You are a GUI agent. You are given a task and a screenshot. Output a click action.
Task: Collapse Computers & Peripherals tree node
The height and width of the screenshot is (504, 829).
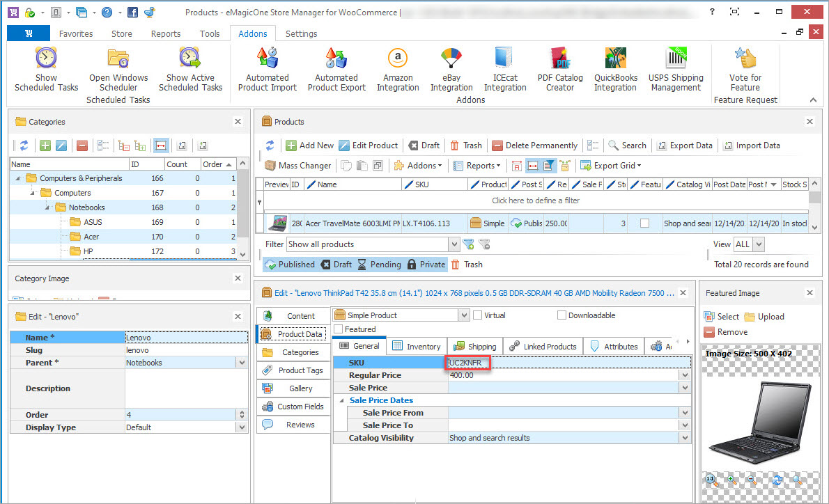(17, 179)
